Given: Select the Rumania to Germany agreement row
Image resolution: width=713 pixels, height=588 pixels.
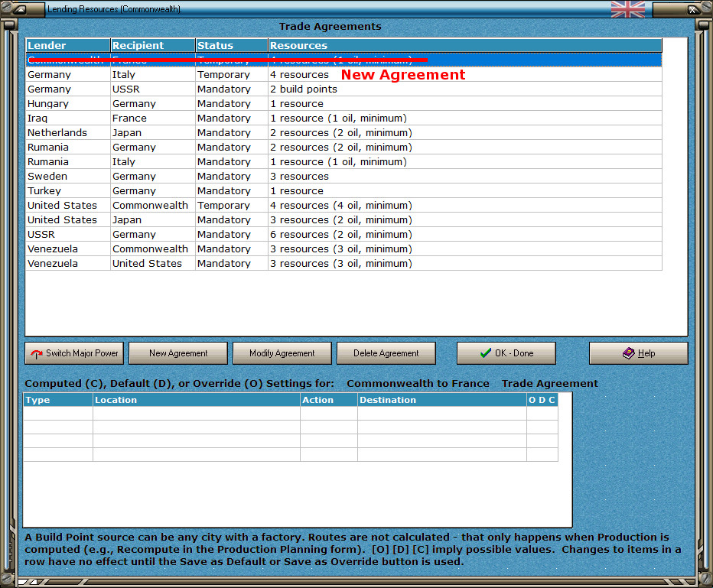Looking at the screenshot, I should (x=343, y=148).
